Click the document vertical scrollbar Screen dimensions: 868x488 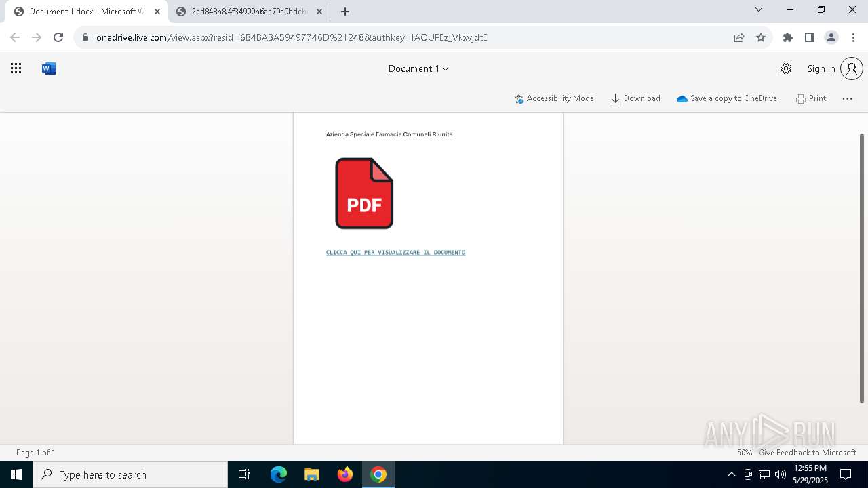(x=862, y=268)
